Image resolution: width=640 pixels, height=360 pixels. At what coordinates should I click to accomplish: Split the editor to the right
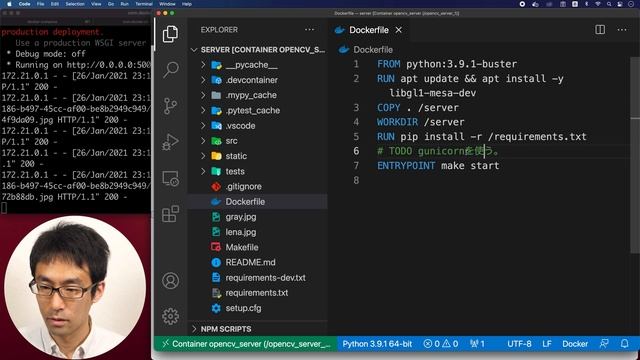[600, 29]
